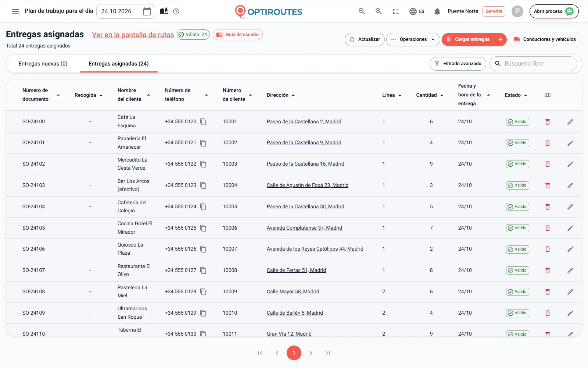The image size is (588, 368).
Task: Click the Búsqueda libre search field
Action: pyautogui.click(x=534, y=64)
